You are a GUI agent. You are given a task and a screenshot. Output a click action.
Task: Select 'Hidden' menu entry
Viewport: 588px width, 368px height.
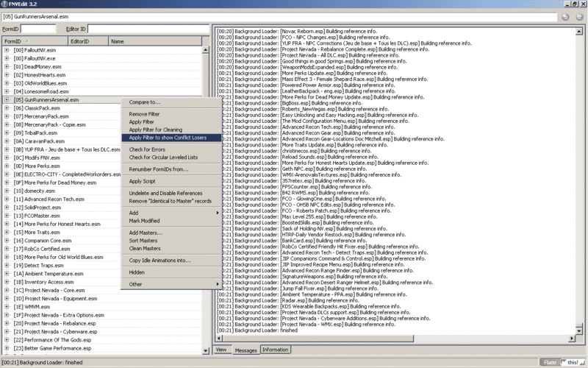[171, 272]
